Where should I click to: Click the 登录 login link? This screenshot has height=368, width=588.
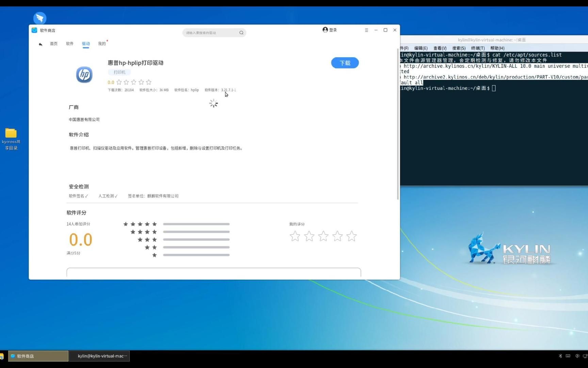[x=333, y=30]
